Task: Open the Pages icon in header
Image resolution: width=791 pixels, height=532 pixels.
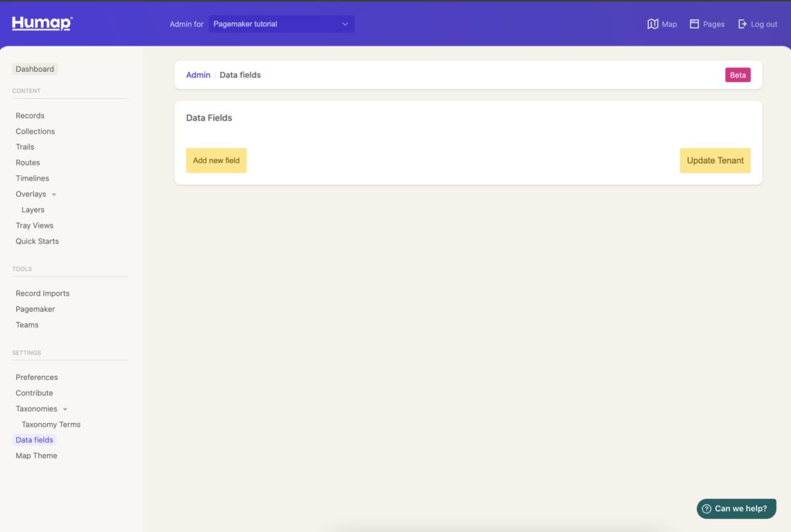Action: [694, 24]
